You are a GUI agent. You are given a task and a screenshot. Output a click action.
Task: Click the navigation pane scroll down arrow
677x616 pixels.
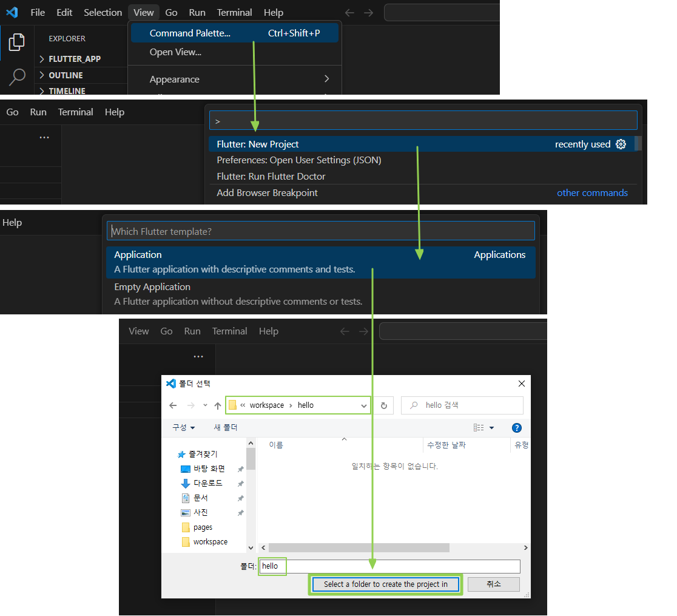(251, 548)
